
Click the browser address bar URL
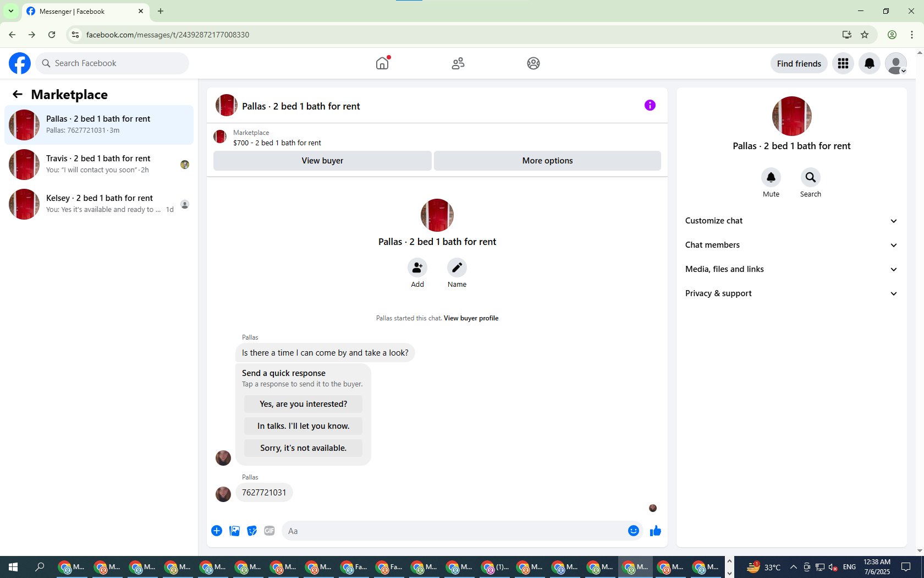pyautogui.click(x=168, y=35)
